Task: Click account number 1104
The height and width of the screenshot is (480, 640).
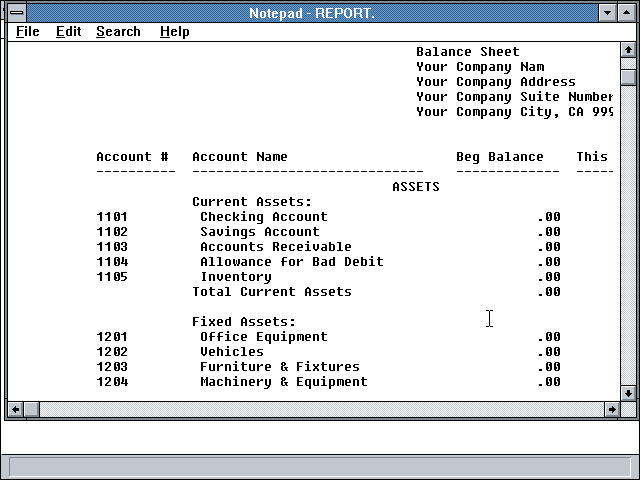Action: [112, 262]
